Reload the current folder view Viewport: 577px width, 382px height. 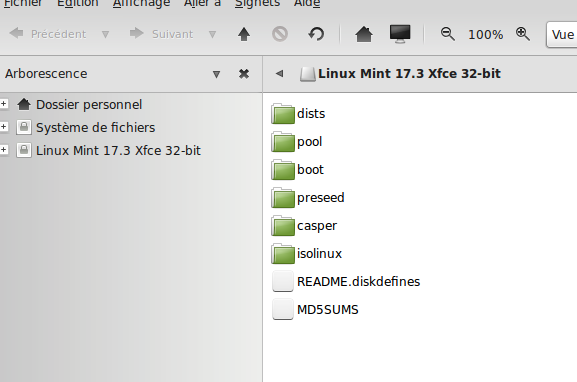[x=316, y=34]
